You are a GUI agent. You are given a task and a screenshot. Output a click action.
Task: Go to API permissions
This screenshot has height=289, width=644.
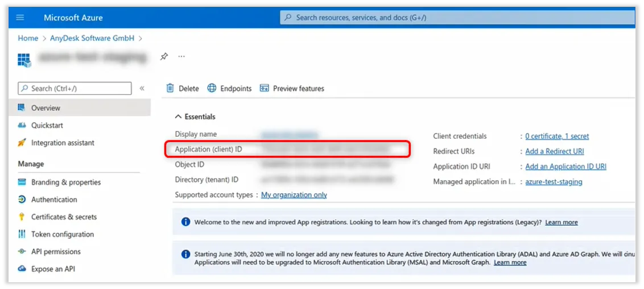point(56,251)
